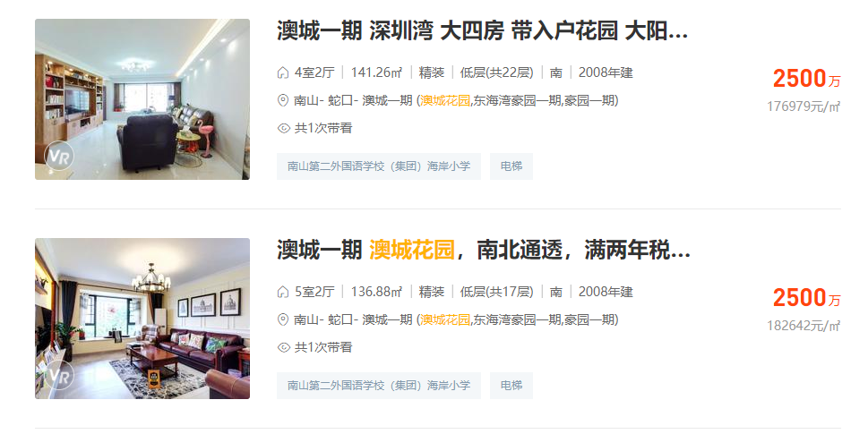
Task: Click 澳城花园 link in first listing address
Action: [x=445, y=100]
